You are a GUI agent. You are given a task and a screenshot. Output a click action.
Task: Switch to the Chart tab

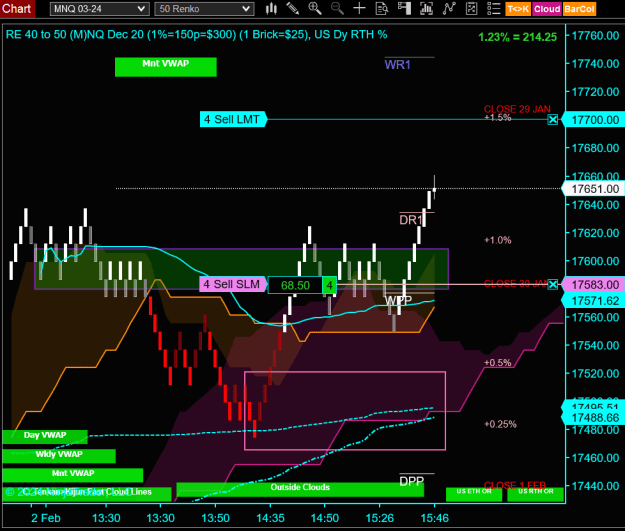17,8
